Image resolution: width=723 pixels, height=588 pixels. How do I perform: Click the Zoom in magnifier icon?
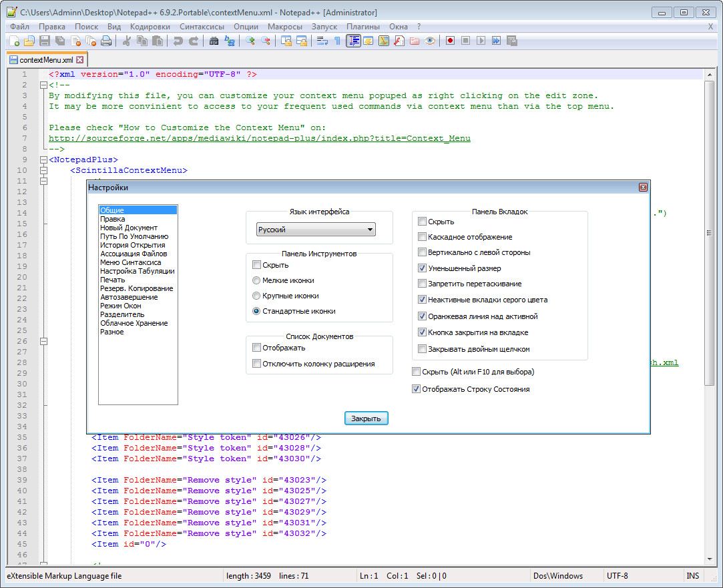pyautogui.click(x=250, y=41)
